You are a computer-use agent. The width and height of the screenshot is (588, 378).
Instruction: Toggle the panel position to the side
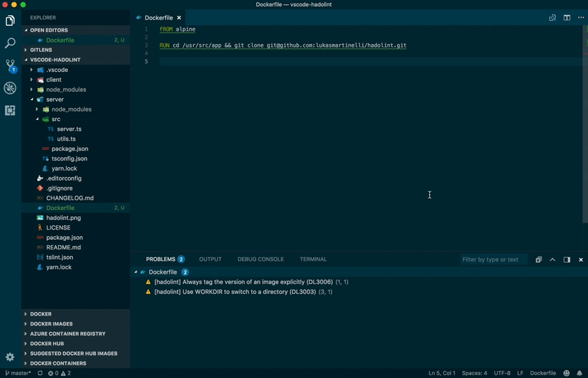pyautogui.click(x=566, y=260)
